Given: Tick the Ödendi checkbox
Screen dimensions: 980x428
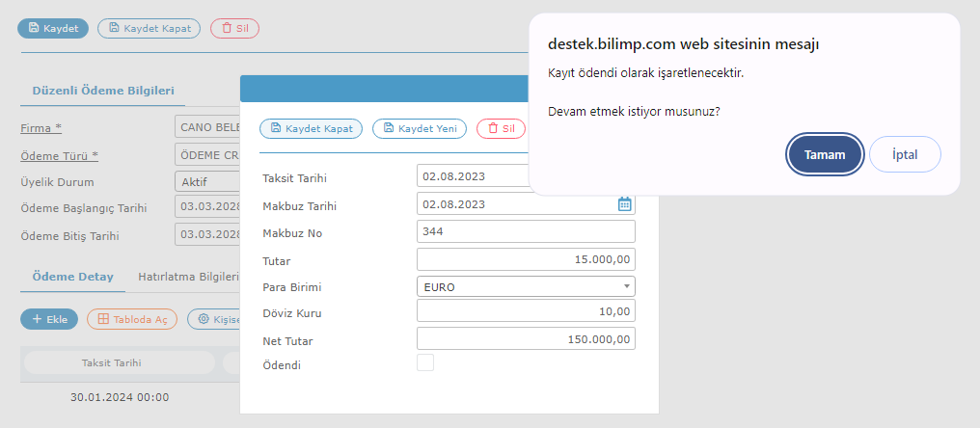Looking at the screenshot, I should tap(425, 362).
